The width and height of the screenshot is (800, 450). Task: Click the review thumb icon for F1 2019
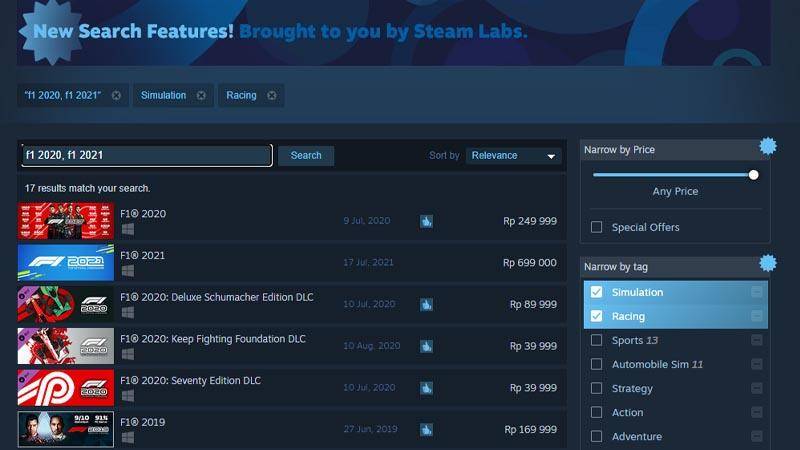(x=427, y=430)
